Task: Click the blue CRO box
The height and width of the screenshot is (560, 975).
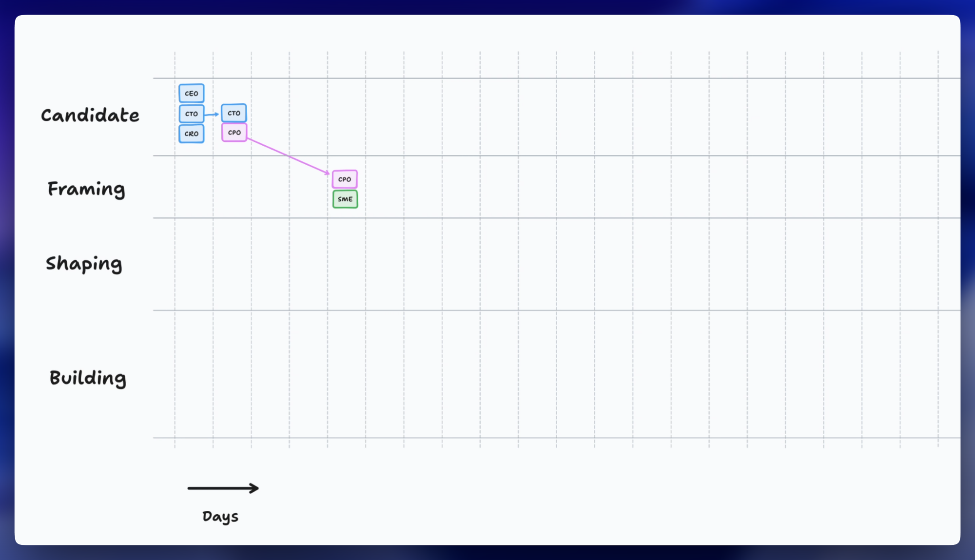Action: pyautogui.click(x=191, y=134)
